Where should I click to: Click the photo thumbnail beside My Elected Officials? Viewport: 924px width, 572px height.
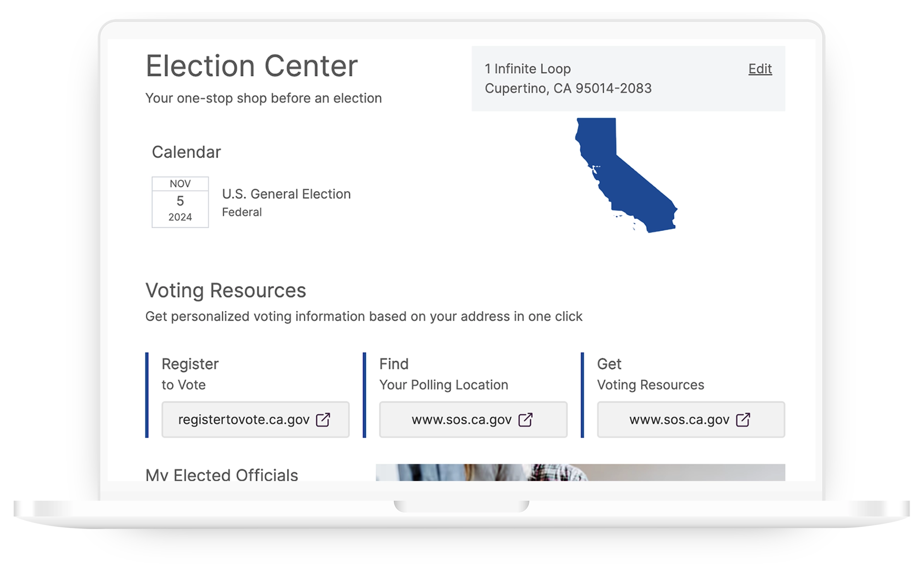tap(581, 473)
